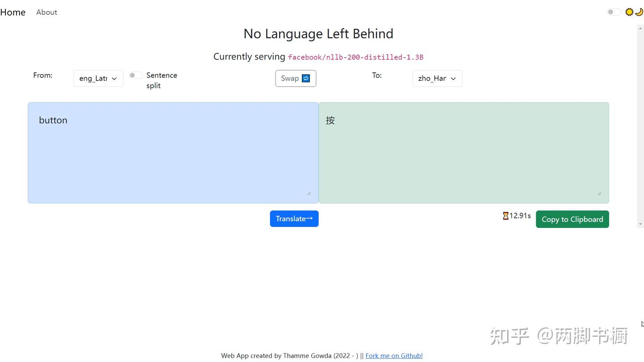
Task: Expand the From language chevron
Action: click(x=114, y=79)
